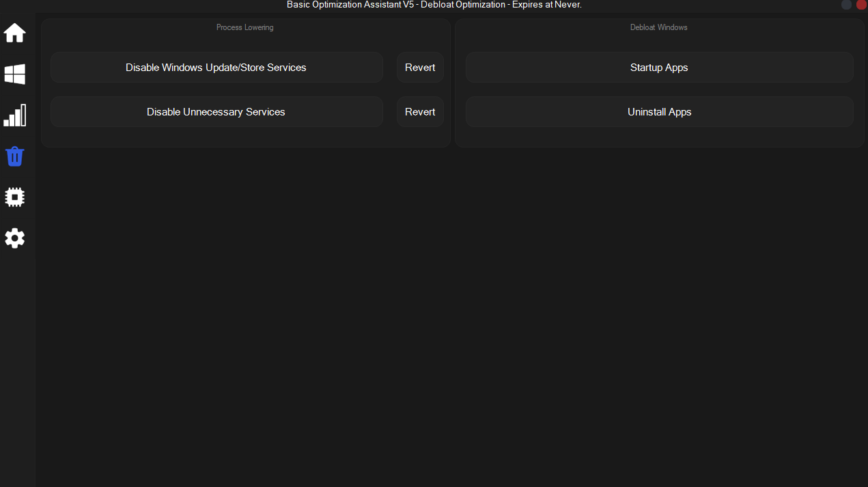The image size is (868, 487).
Task: Open the Startup Apps manager
Action: coord(659,68)
